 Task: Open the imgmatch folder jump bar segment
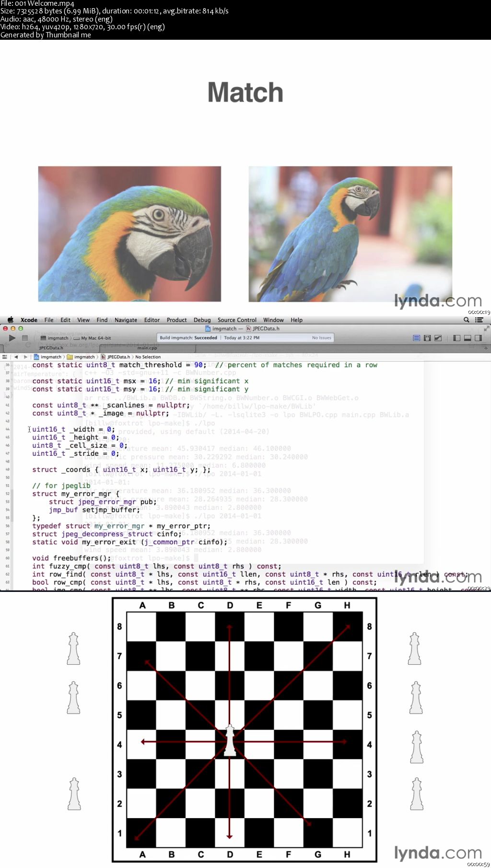point(81,357)
